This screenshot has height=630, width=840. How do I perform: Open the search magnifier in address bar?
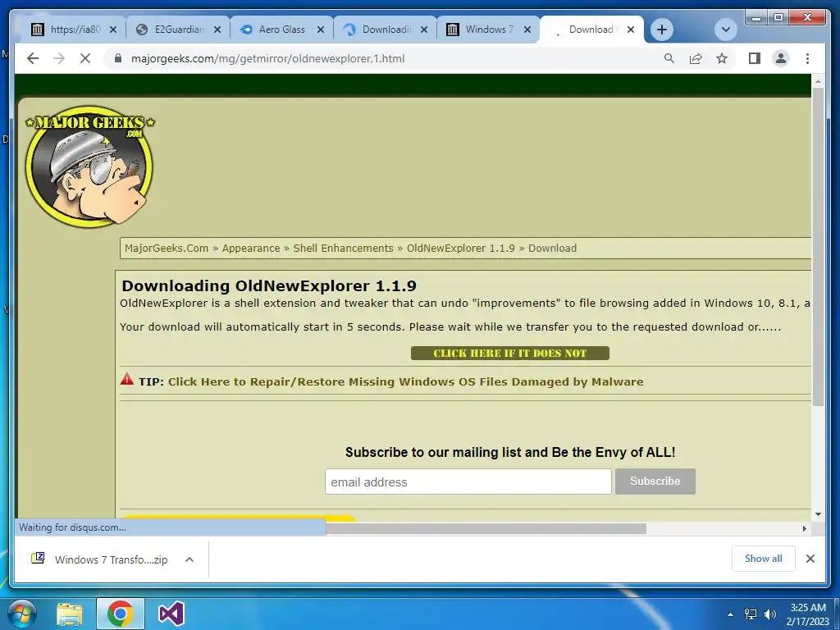[669, 58]
